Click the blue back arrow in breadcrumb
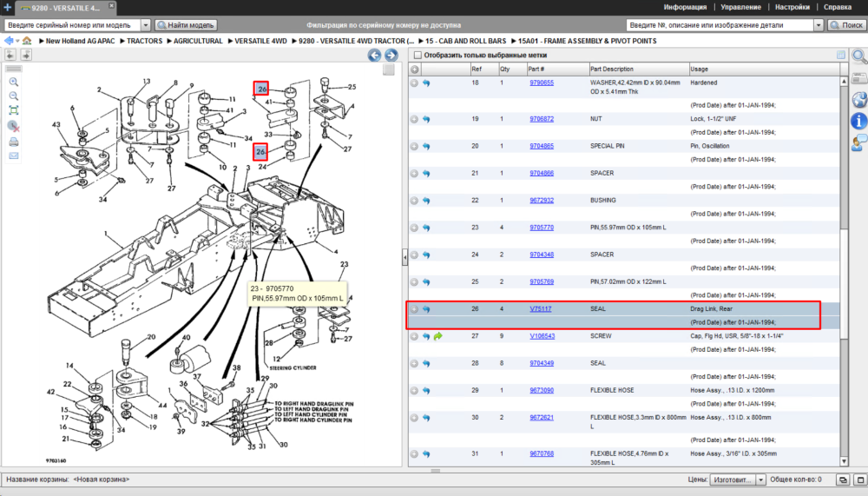Image resolution: width=868 pixels, height=496 pixels. pos(9,41)
